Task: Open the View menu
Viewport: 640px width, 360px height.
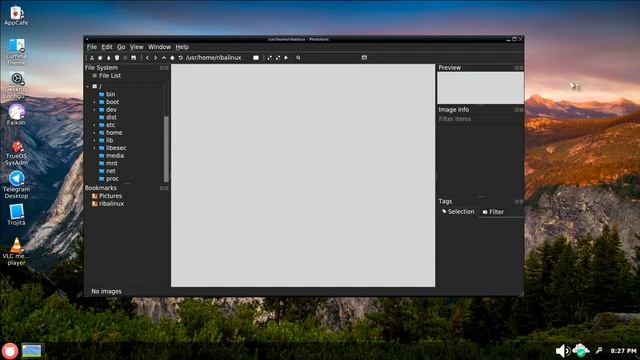Action: tap(136, 47)
